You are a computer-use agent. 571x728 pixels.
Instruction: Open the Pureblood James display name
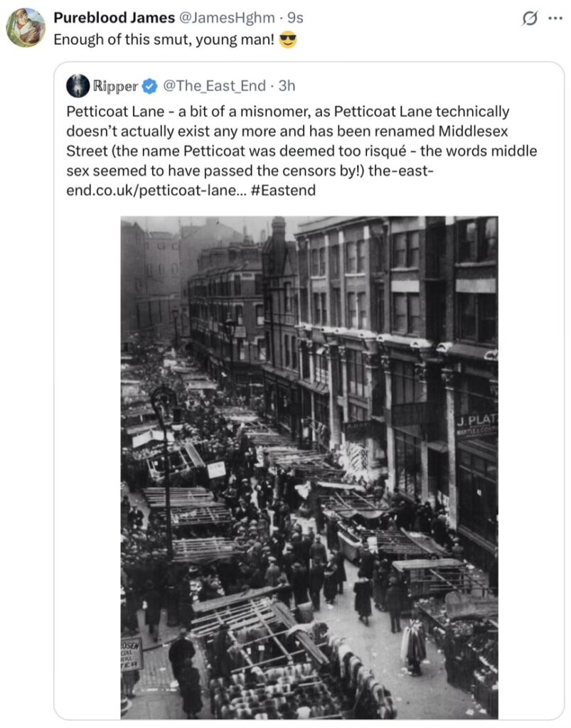click(x=114, y=18)
